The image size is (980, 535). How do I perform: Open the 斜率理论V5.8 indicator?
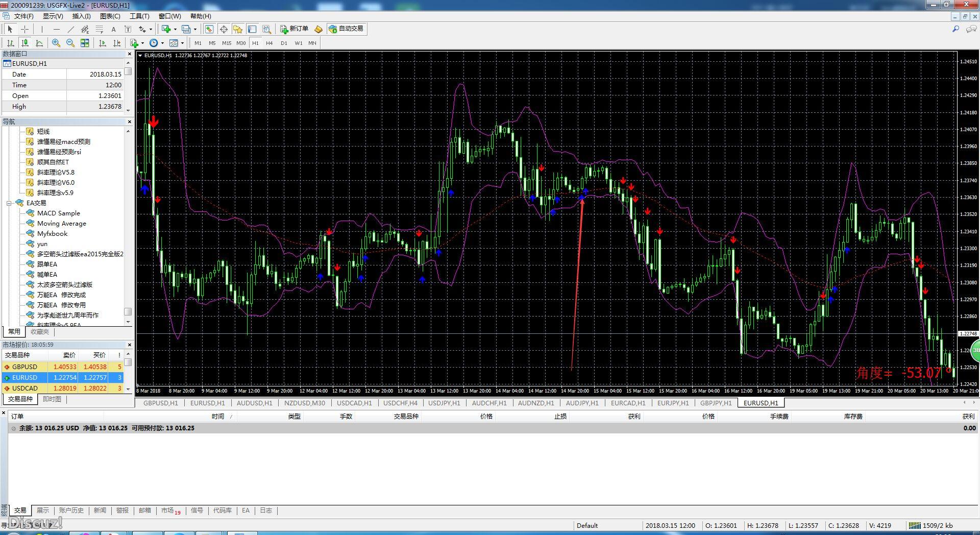56,173
